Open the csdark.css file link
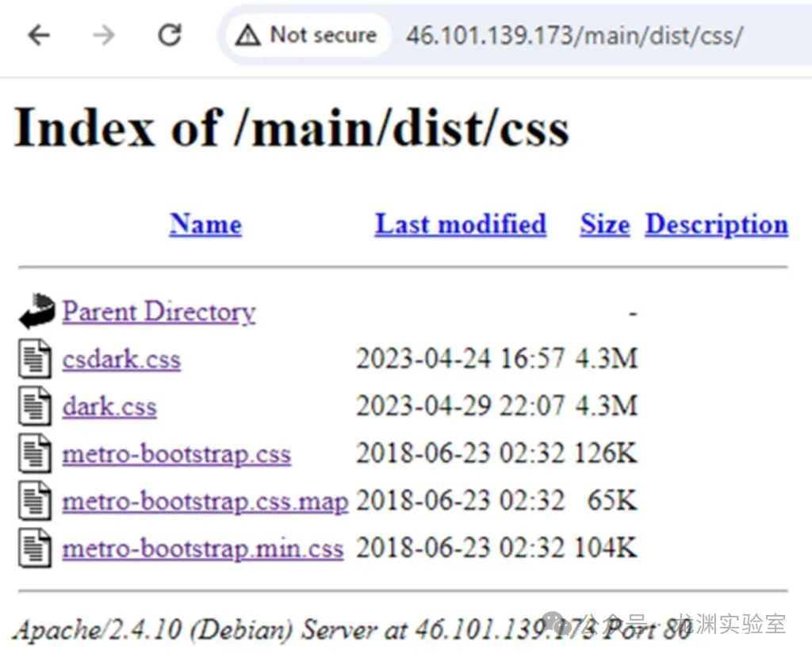Image resolution: width=812 pixels, height=657 pixels. click(121, 359)
